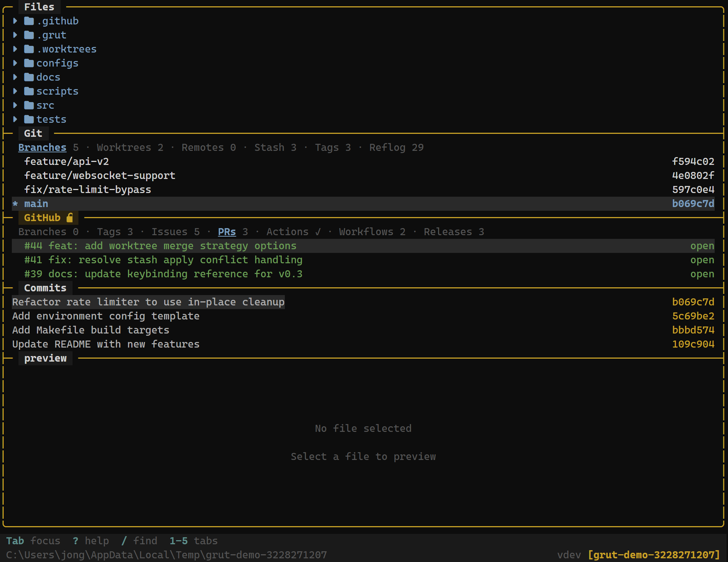Click the vdev version label
The height and width of the screenshot is (562, 728).
[569, 555]
